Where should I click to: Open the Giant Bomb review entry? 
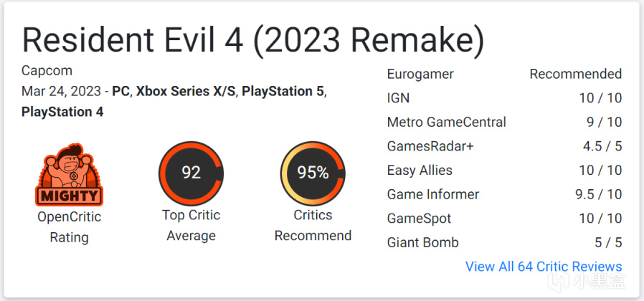(x=504, y=242)
